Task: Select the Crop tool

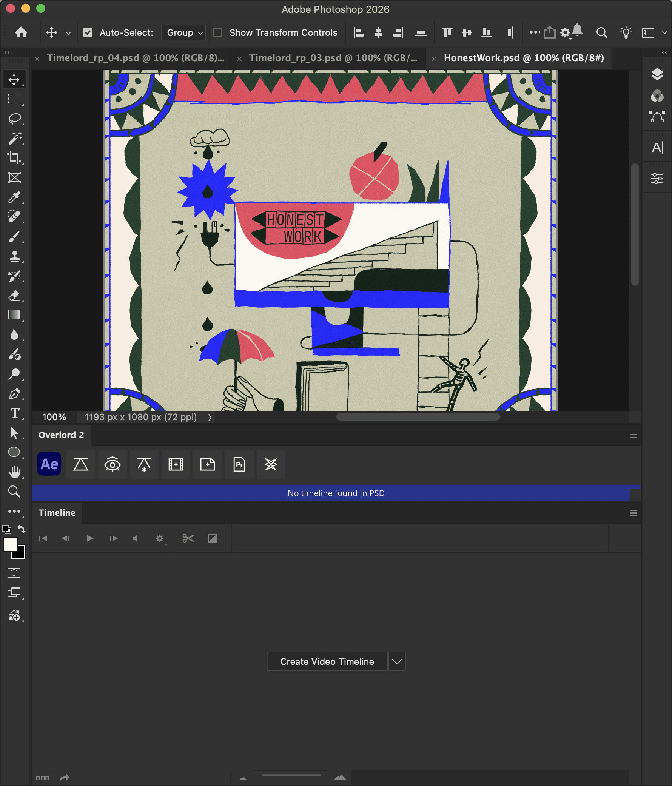Action: point(14,157)
